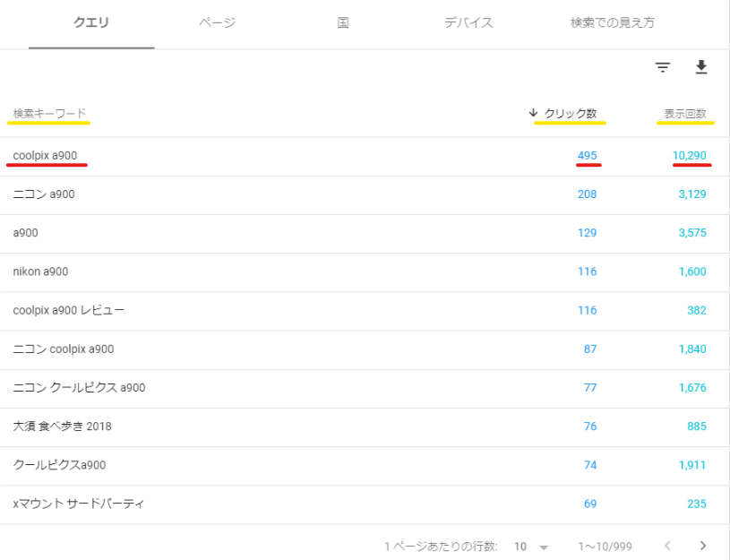The height and width of the screenshot is (560, 730).
Task: Click the 1～10/999 page range text
Action: [x=605, y=547]
